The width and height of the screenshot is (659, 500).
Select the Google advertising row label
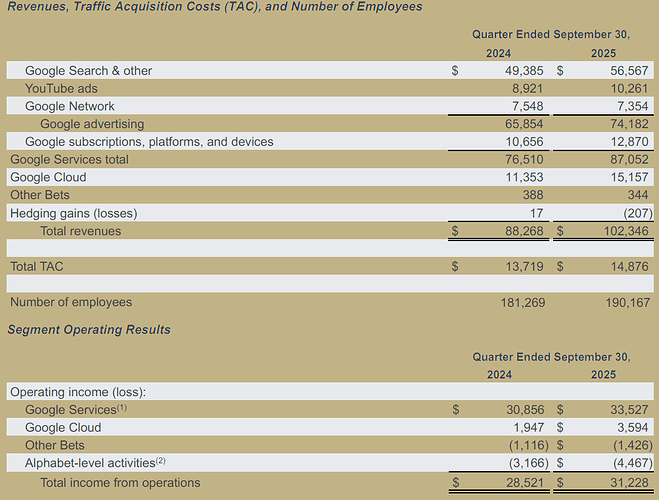[x=92, y=124]
